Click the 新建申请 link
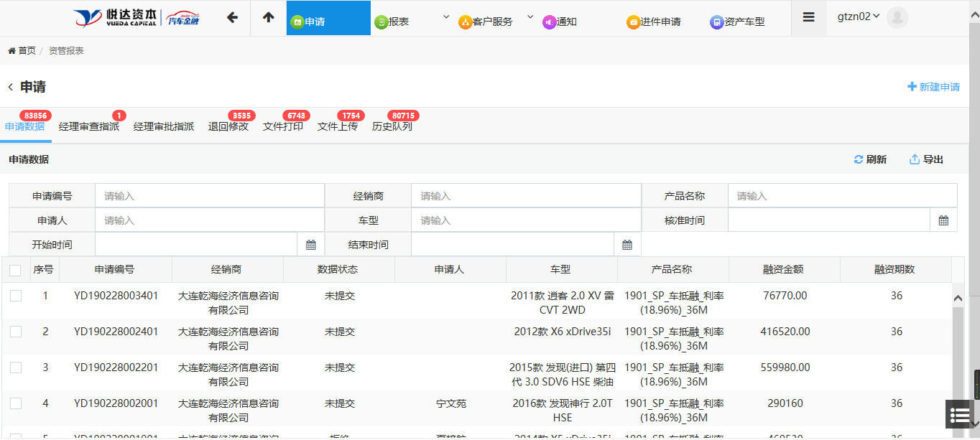The height and width of the screenshot is (440, 980). 933,87
